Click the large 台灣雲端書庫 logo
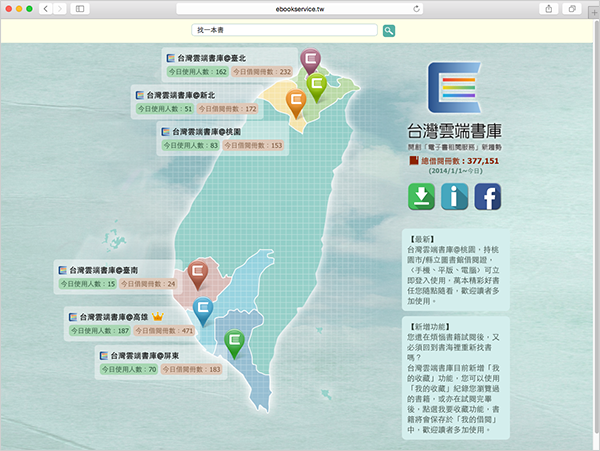Screen dimensions: 600x451 454,88
